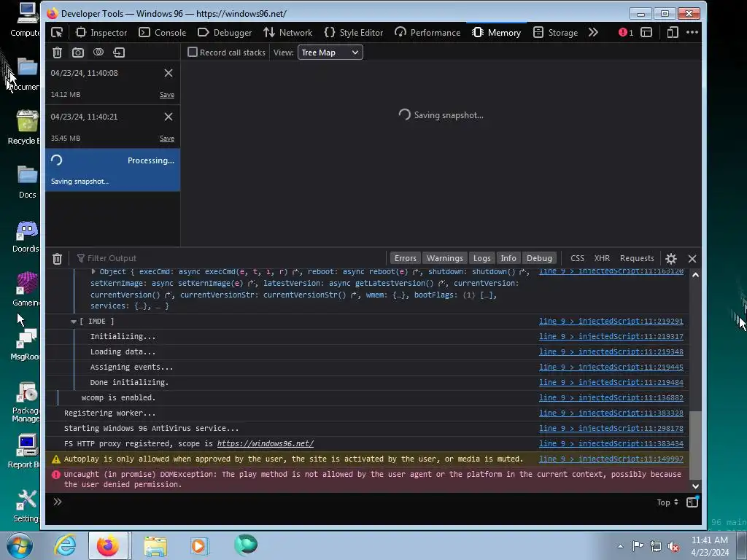Viewport: 747px width, 560px height.
Task: Open the devtools ellipsis menu
Action: click(692, 32)
